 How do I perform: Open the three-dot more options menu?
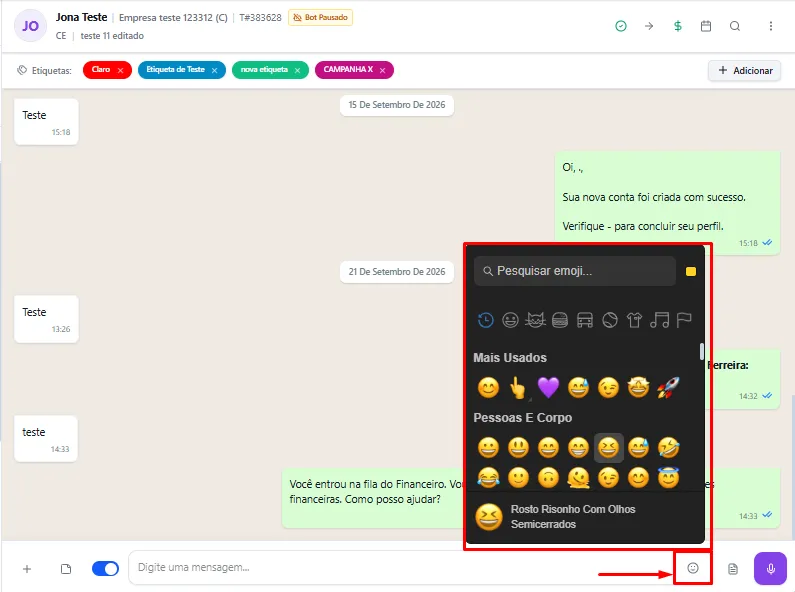[x=771, y=26]
